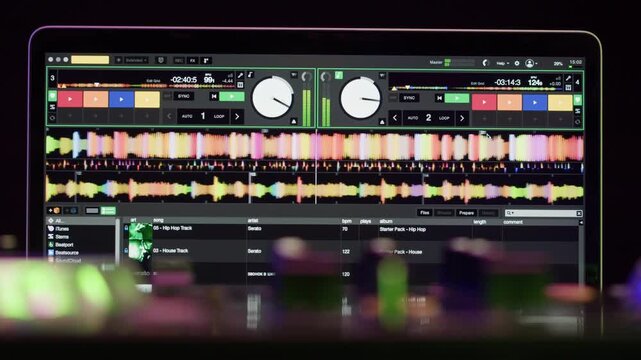Click the edit pencil icon on deck 4
The width and height of the screenshot is (641, 360).
click(x=568, y=78)
